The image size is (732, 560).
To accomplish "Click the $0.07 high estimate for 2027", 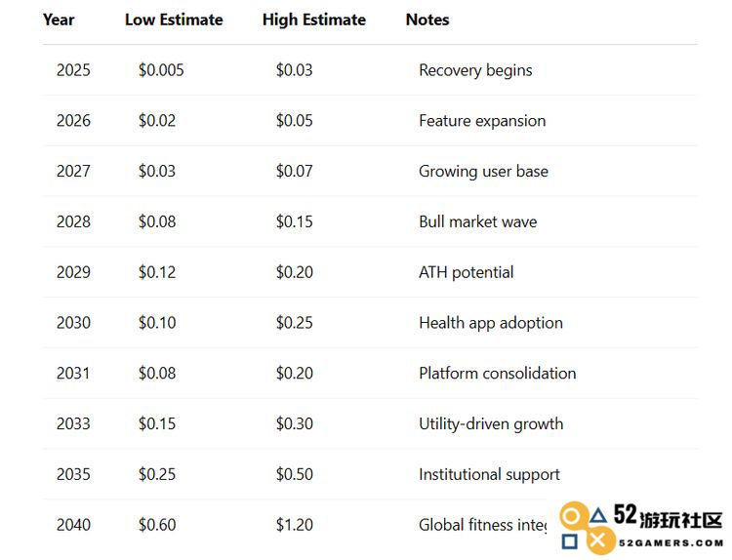I will pyautogui.click(x=294, y=171).
